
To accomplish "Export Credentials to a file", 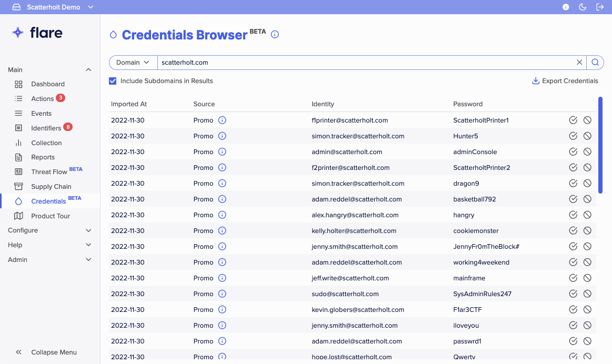I will [565, 80].
